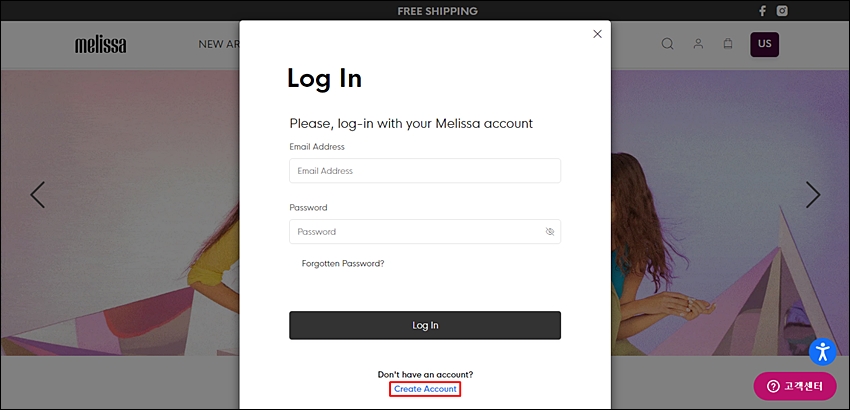Open the accessibility widget icon
Viewport: 850px width, 410px height.
[823, 351]
